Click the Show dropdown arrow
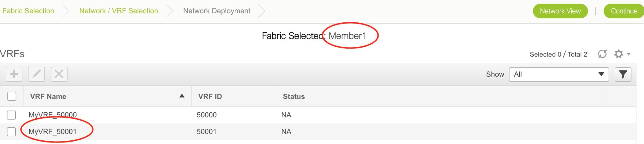Image resolution: width=644 pixels, height=144 pixels. [601, 74]
